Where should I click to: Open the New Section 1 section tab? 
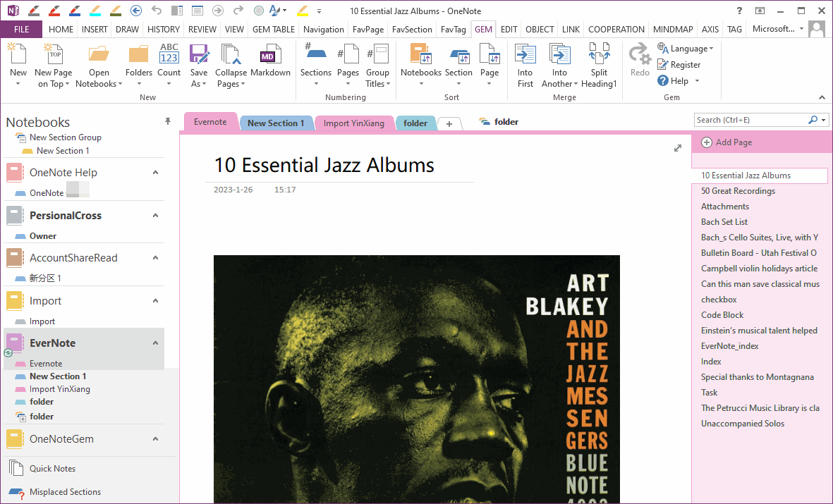[x=276, y=123]
